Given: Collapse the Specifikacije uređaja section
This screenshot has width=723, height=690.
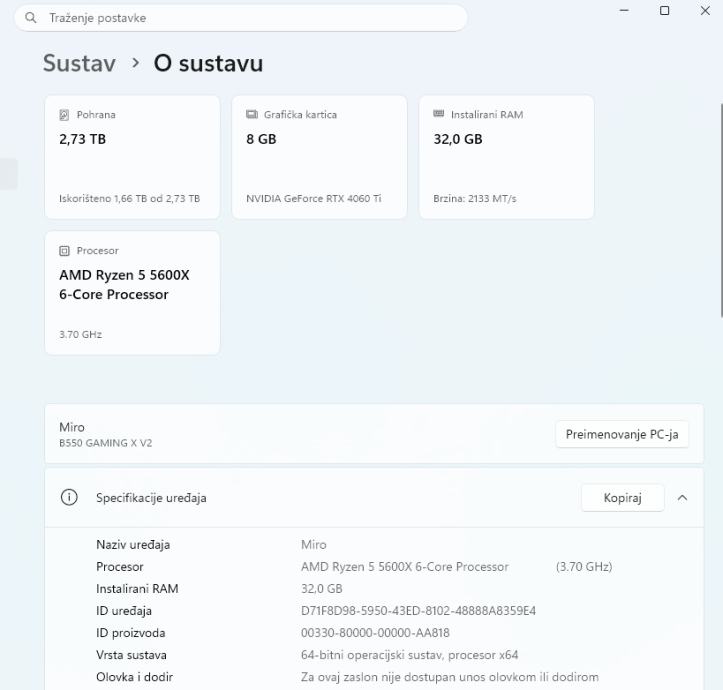Looking at the screenshot, I should click(x=683, y=497).
